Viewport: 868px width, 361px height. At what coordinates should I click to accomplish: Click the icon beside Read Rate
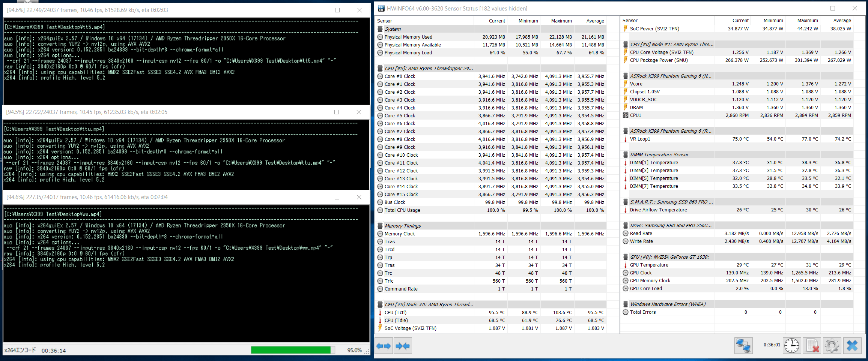pos(625,233)
